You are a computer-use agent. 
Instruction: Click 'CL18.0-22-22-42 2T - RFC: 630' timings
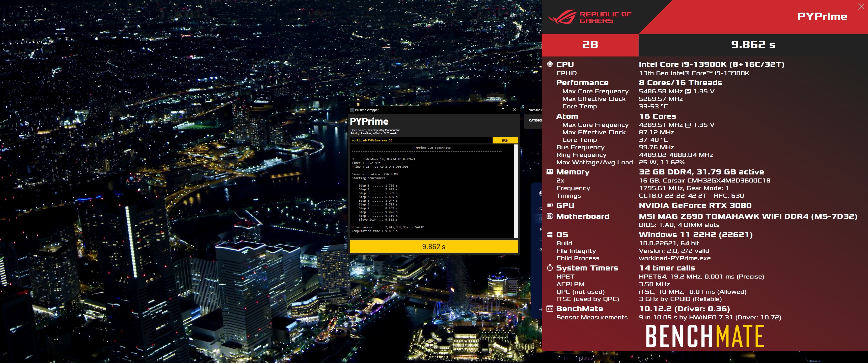tap(691, 196)
